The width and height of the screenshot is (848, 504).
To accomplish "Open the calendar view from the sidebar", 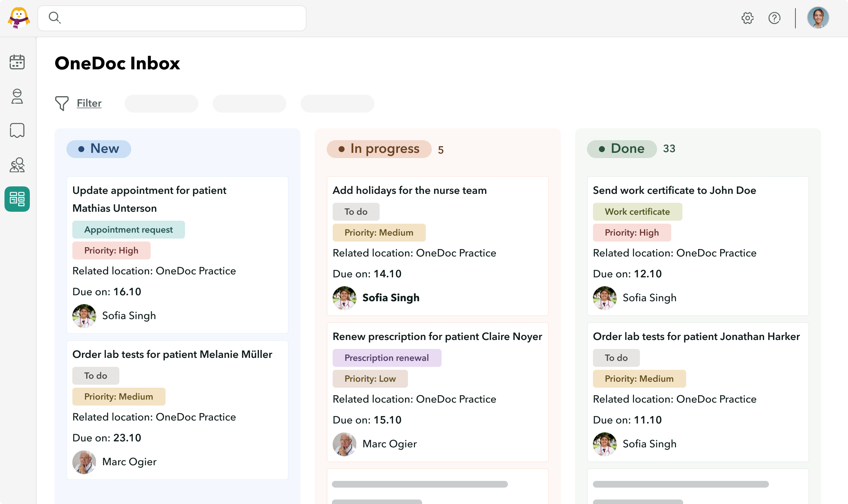I will click(17, 62).
